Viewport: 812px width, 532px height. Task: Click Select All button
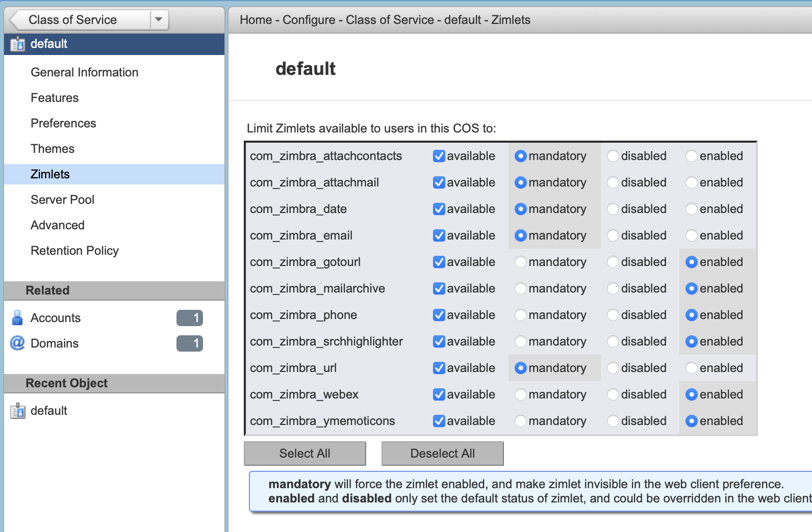pos(305,454)
